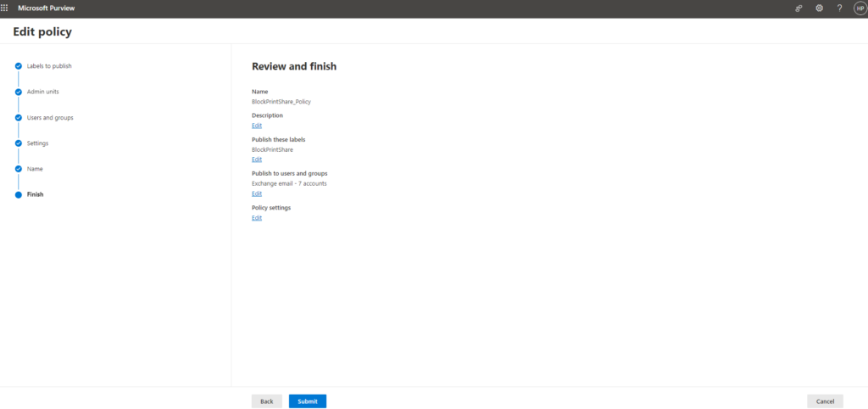Open help via the question mark icon
Screen dimensions: 868x409
[840, 8]
